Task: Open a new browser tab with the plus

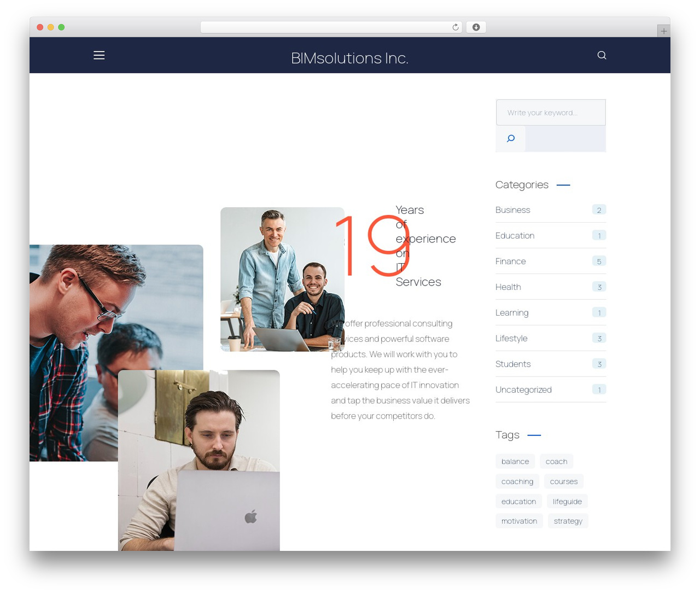Action: point(663,31)
